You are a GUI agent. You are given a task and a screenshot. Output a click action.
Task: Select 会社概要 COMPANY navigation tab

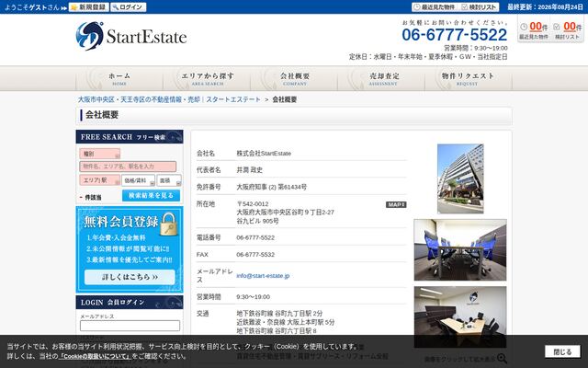pyautogui.click(x=294, y=78)
